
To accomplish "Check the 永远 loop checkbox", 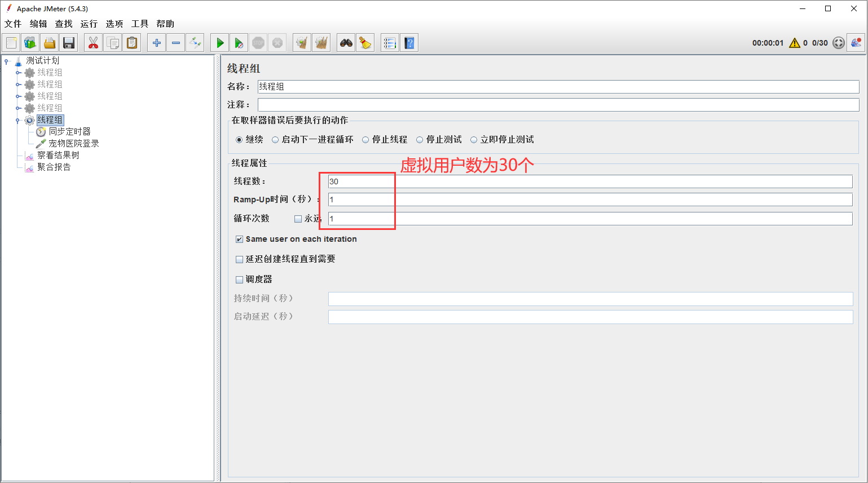I will pyautogui.click(x=298, y=219).
